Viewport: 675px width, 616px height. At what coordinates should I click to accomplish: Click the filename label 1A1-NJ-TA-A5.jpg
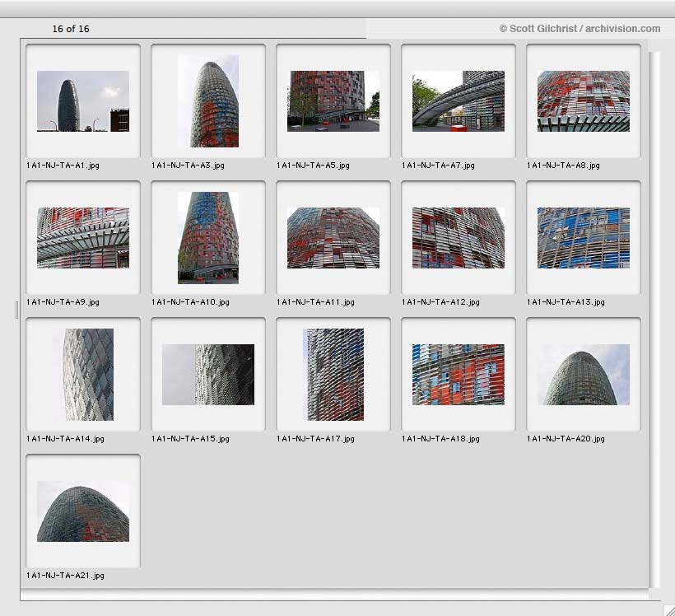point(313,166)
